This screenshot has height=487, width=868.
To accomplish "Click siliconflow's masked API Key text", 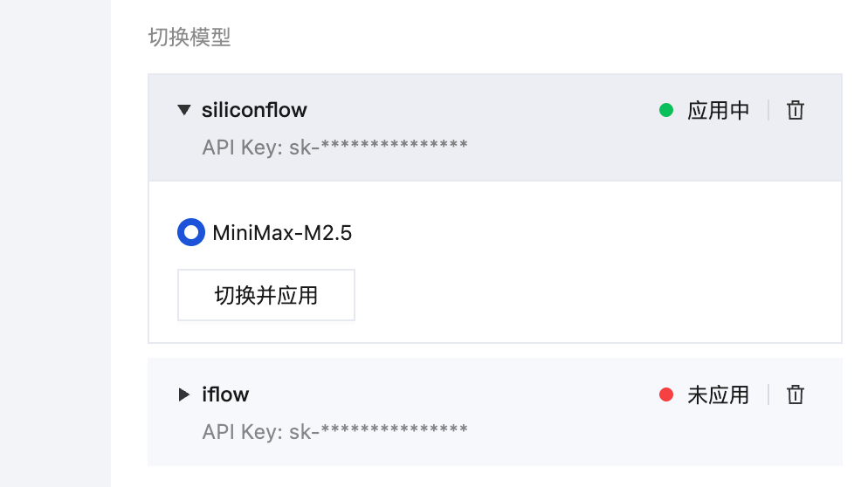I will (x=335, y=147).
